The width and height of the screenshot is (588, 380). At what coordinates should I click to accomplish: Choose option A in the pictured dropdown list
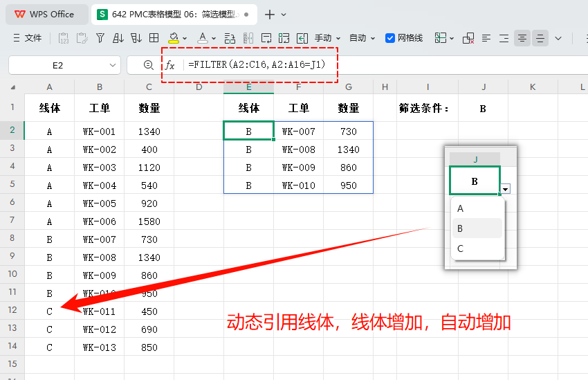[477, 208]
